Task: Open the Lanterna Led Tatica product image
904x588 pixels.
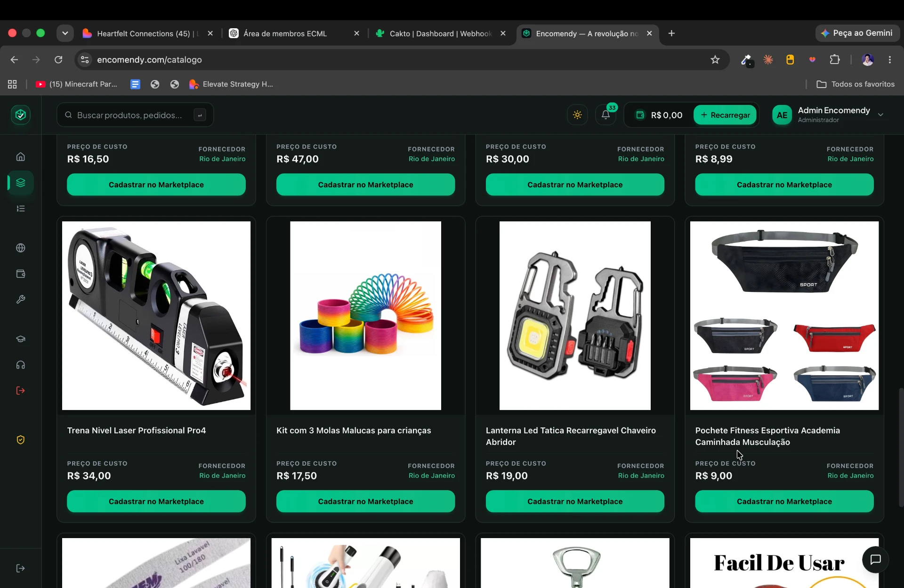Action: pyautogui.click(x=575, y=315)
